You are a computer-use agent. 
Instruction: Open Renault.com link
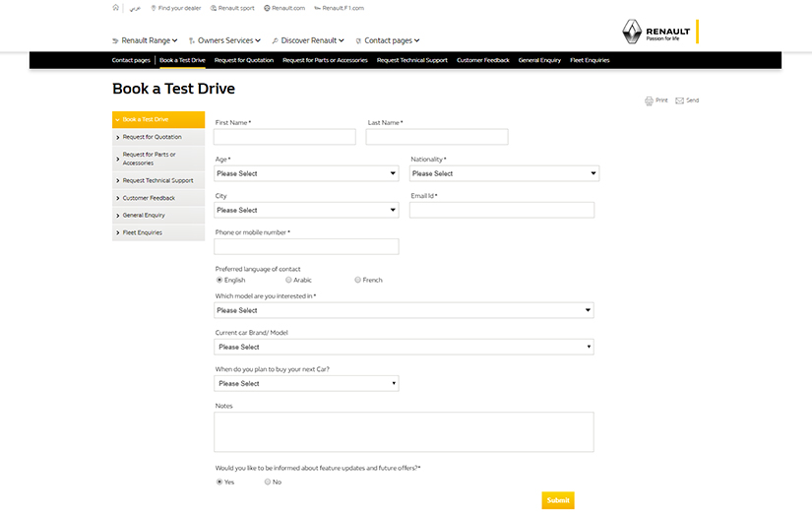point(284,8)
